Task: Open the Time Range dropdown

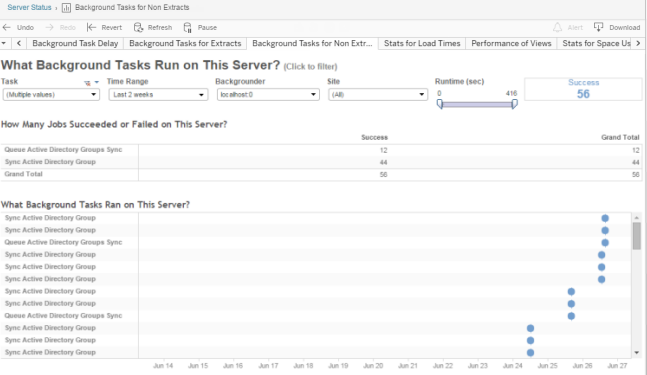Action: tap(158, 94)
